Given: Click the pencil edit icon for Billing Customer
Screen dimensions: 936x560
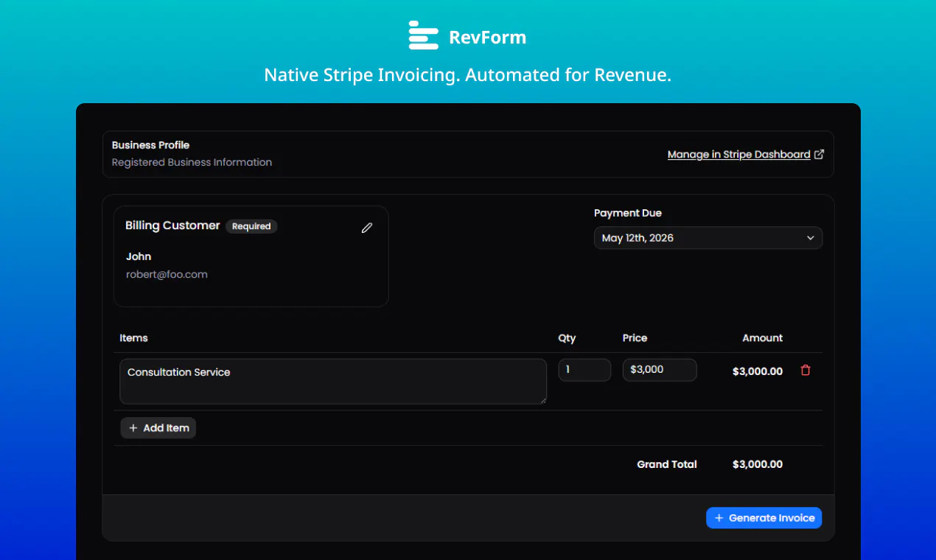Looking at the screenshot, I should coord(367,228).
